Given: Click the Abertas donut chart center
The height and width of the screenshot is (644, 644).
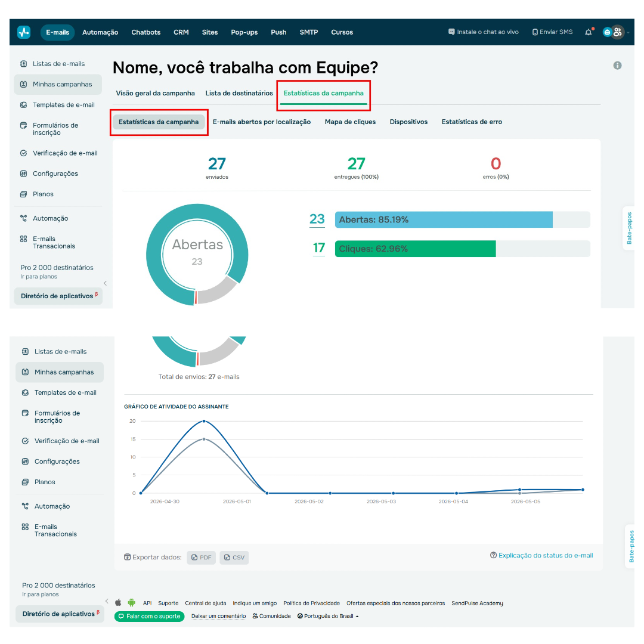Looking at the screenshot, I should pos(197,255).
